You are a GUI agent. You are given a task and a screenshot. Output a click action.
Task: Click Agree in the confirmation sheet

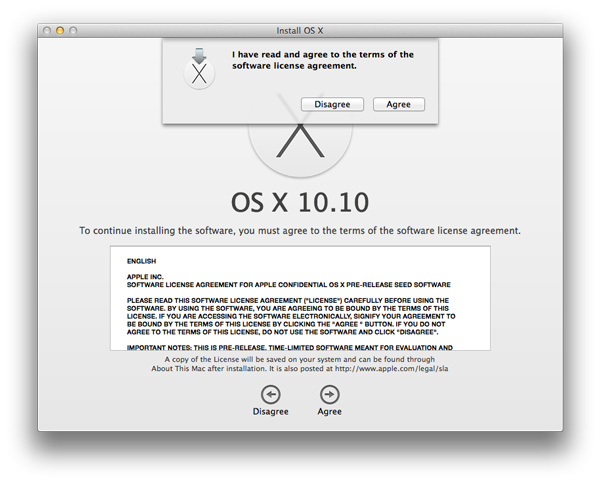(399, 104)
